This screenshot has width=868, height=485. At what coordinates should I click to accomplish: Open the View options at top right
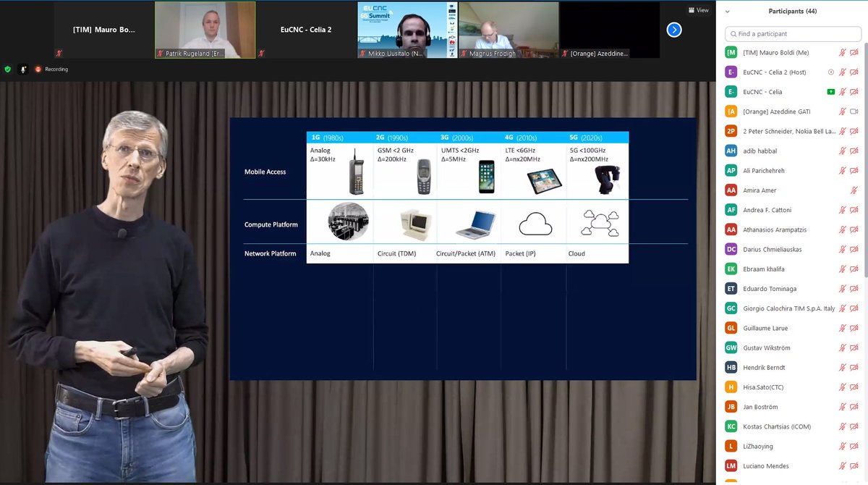(698, 9)
